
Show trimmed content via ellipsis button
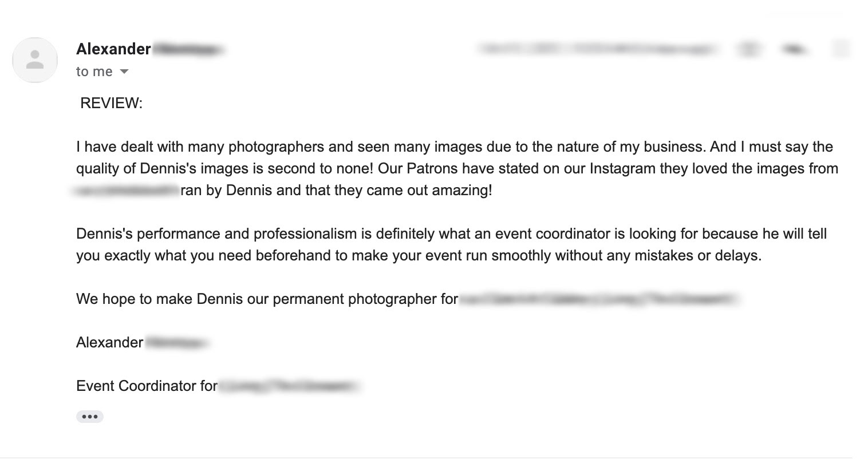point(90,417)
